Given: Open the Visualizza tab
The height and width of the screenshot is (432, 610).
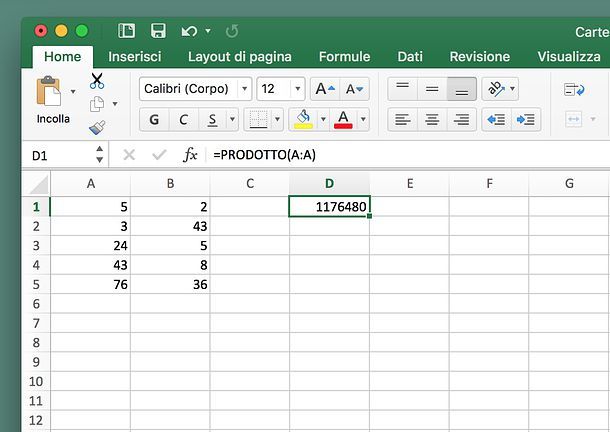Looking at the screenshot, I should [569, 57].
